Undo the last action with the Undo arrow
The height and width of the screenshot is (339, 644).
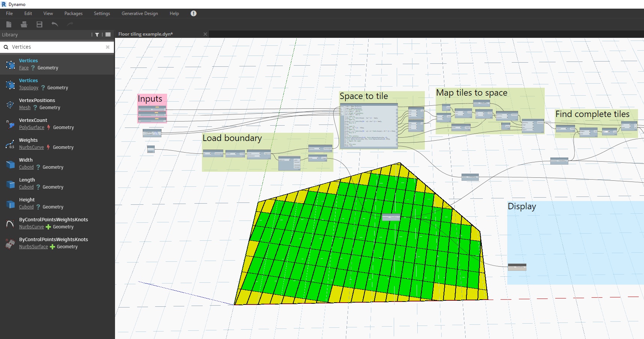click(x=54, y=24)
